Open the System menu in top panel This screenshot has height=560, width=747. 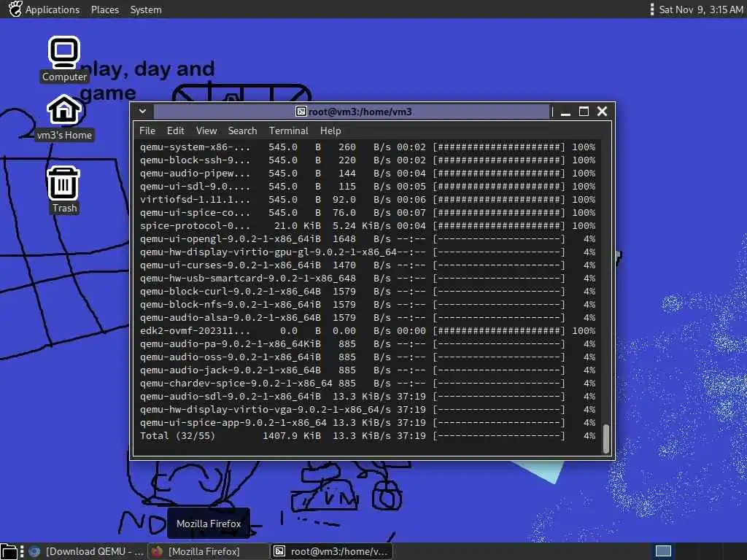point(146,9)
